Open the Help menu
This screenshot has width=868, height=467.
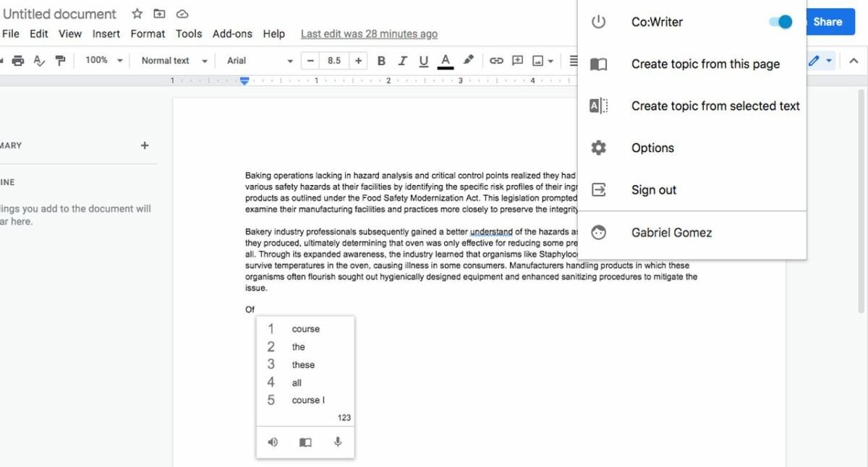[x=274, y=34]
